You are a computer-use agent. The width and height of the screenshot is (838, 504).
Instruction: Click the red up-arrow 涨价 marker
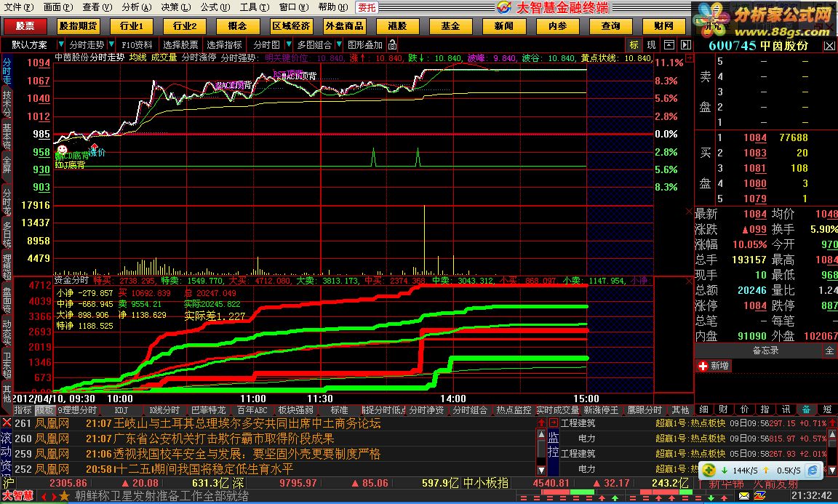tap(95, 146)
